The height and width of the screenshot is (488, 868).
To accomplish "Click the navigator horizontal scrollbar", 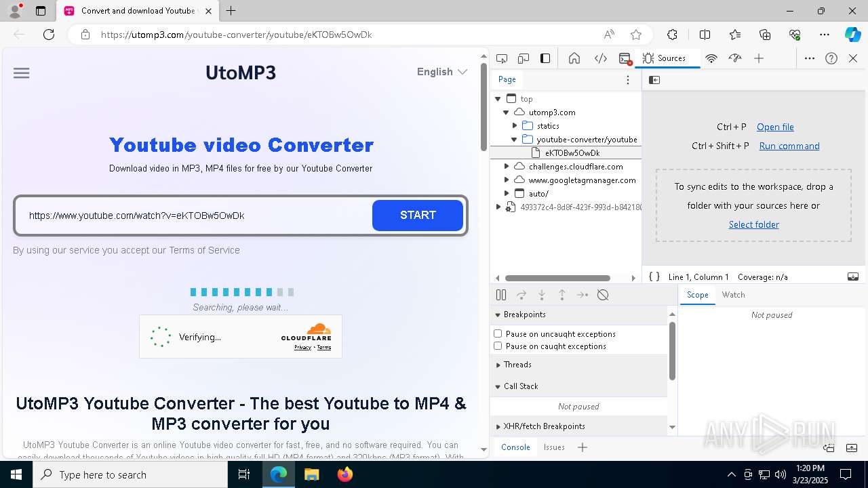I will point(557,278).
